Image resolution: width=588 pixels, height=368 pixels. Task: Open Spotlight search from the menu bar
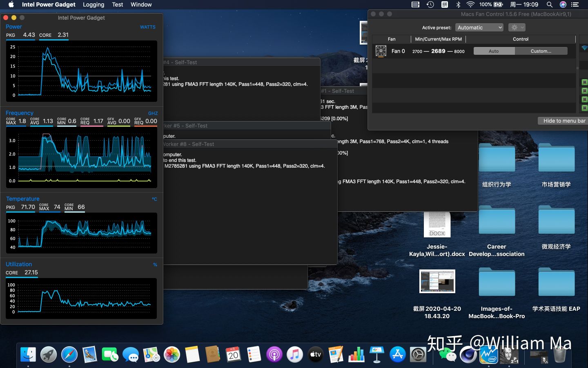pos(550,4)
